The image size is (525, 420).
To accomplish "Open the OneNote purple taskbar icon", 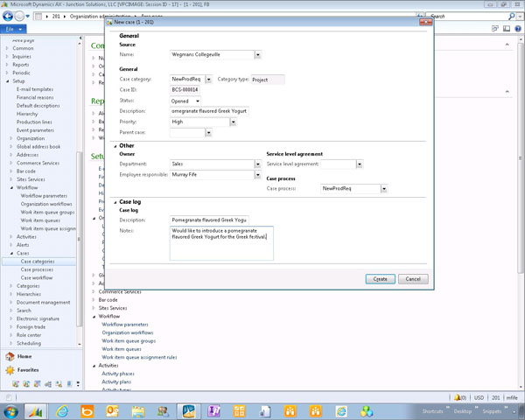I will click(214, 411).
